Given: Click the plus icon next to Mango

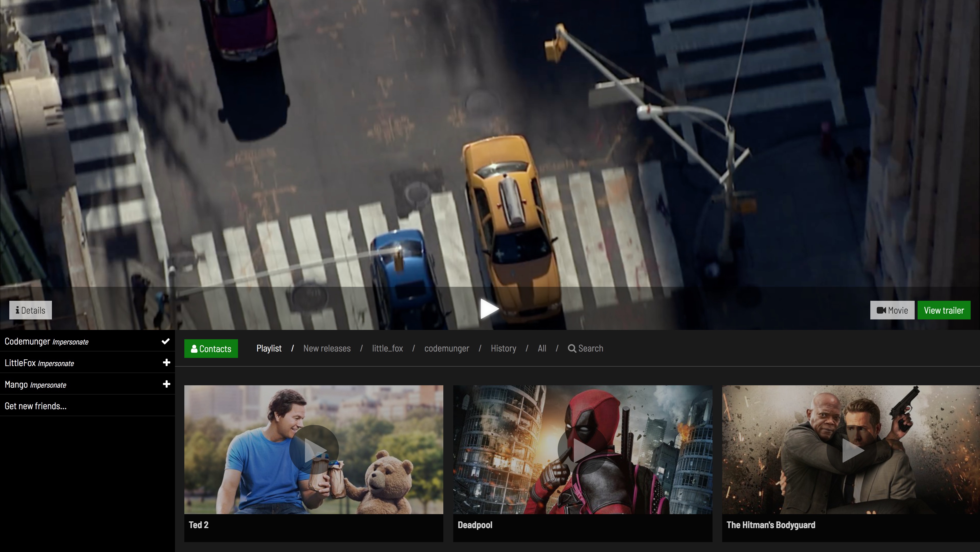Looking at the screenshot, I should point(166,384).
